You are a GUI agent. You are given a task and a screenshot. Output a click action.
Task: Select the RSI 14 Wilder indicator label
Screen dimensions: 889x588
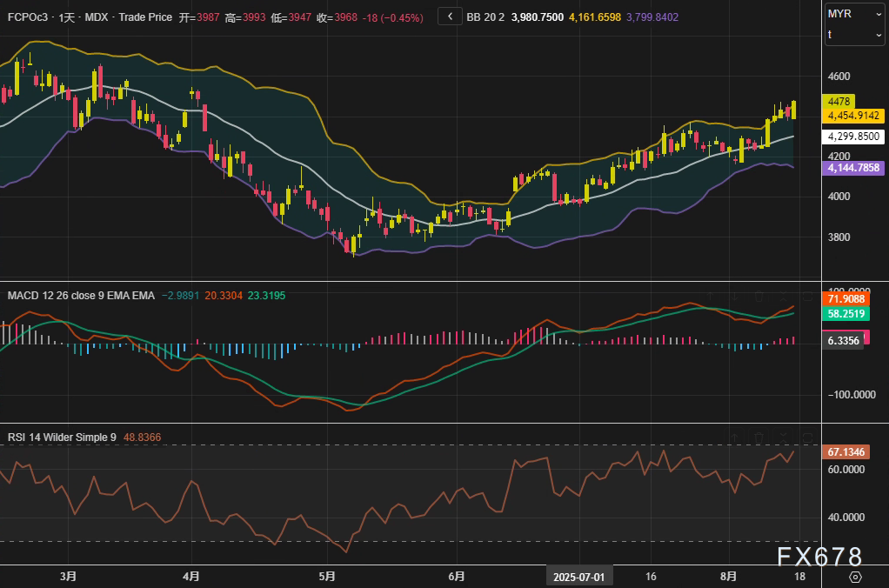62,438
